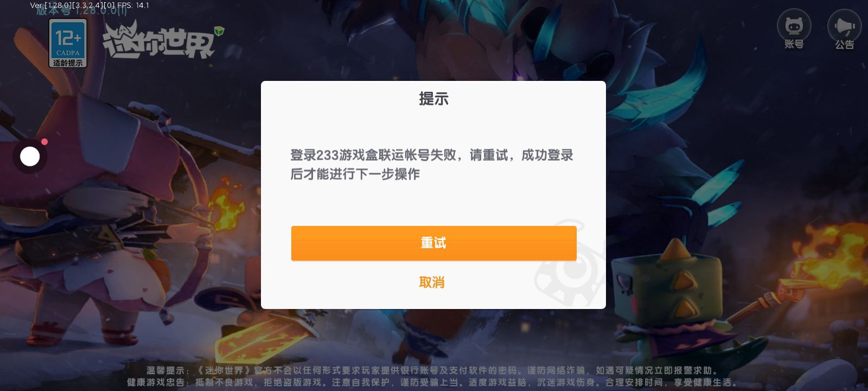This screenshot has height=391, width=868.
Task: Click the 健康游戏忠告 advisory text line
Action: [x=432, y=382]
